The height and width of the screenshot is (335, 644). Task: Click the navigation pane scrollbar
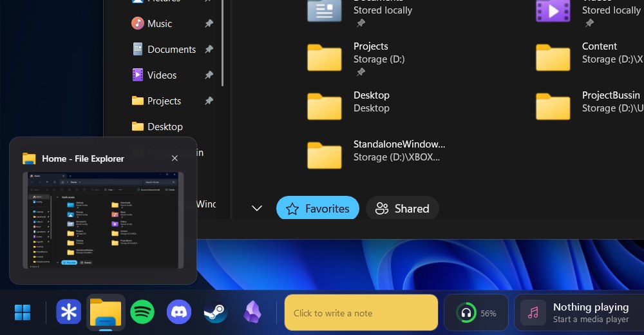[x=223, y=43]
